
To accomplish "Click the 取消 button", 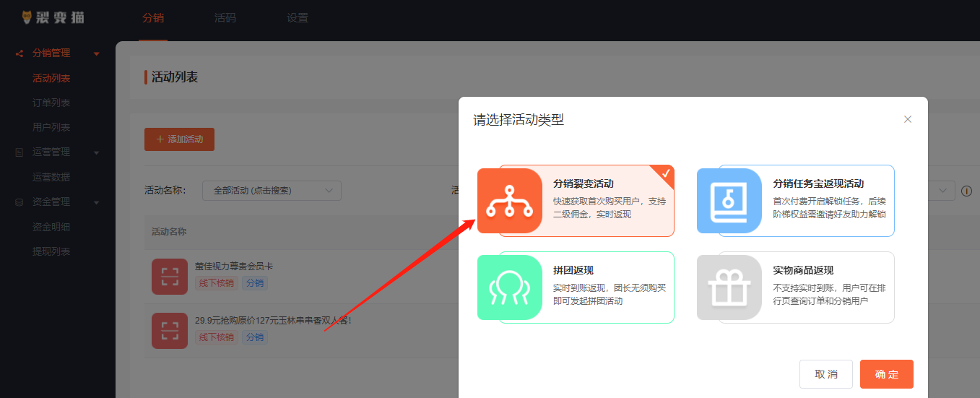I will (x=826, y=374).
